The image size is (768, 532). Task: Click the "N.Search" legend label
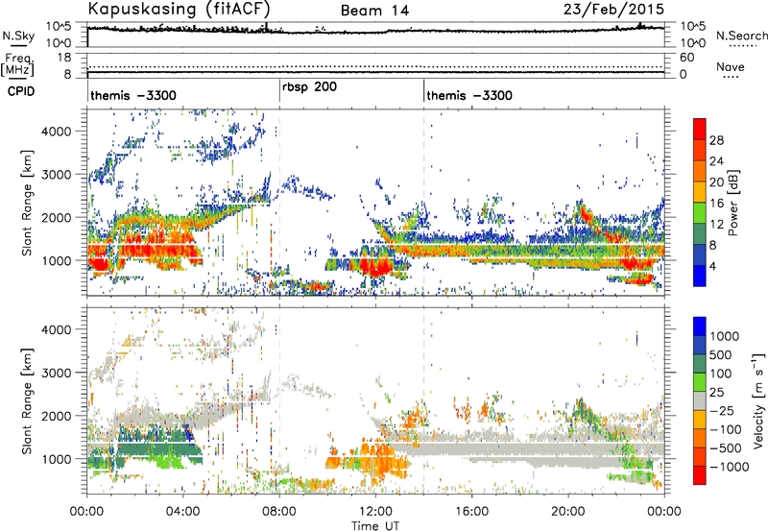point(742,36)
